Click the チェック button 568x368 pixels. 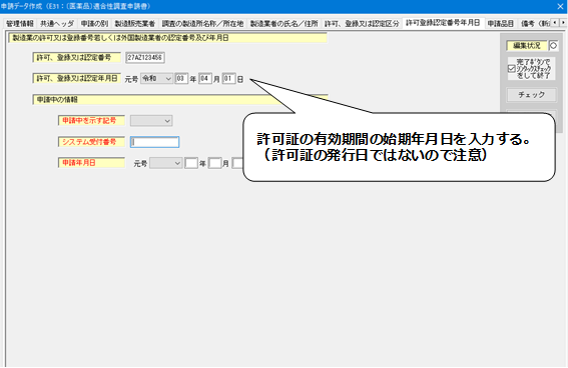[531, 95]
